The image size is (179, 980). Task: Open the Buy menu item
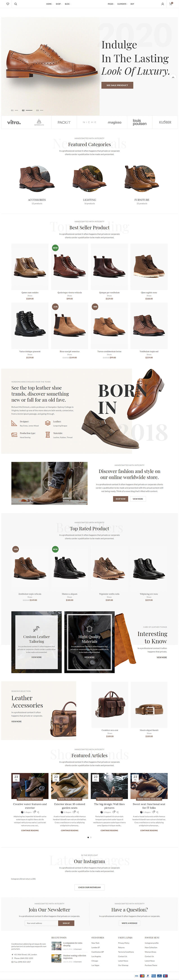click(x=132, y=4)
